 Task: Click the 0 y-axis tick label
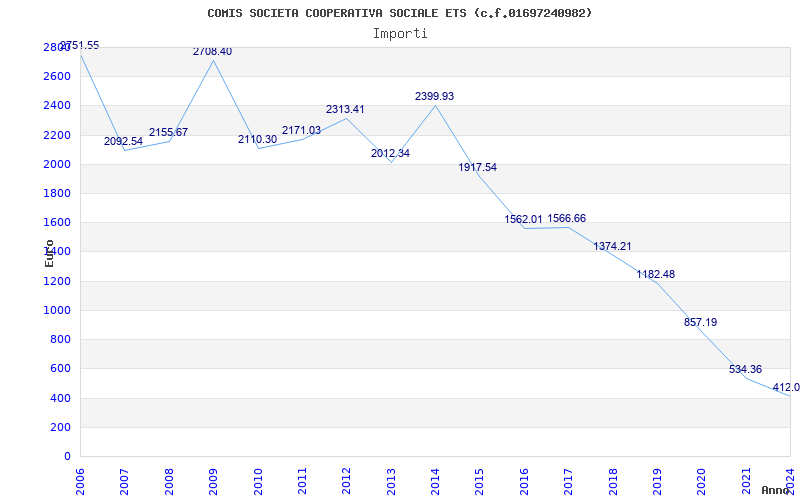click(67, 457)
